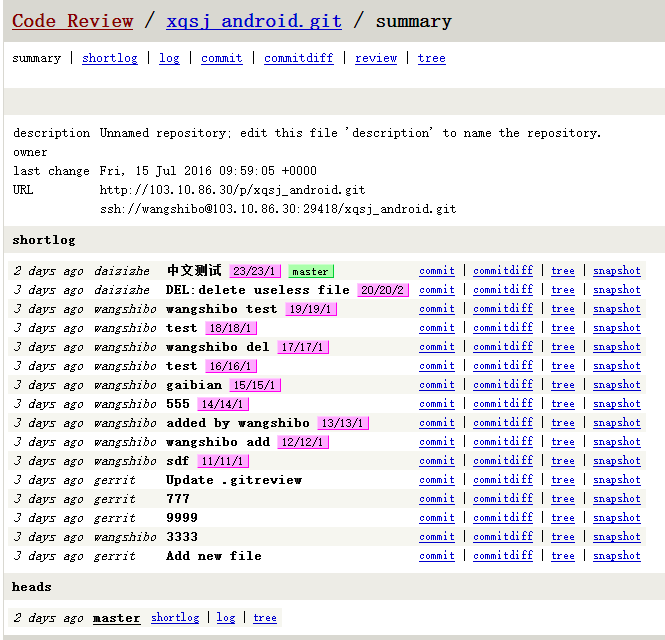Open tree link for Update .gitreview row
The image size is (665, 640).
tap(563, 480)
